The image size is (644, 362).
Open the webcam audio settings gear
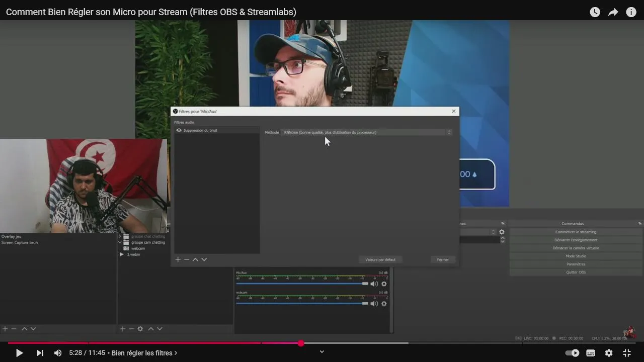pyautogui.click(x=384, y=303)
